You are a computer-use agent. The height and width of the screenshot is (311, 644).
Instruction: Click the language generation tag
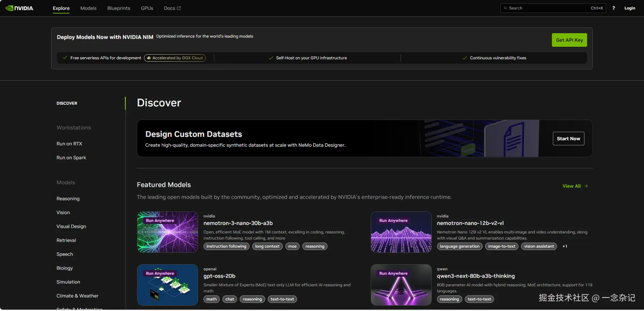tap(460, 246)
